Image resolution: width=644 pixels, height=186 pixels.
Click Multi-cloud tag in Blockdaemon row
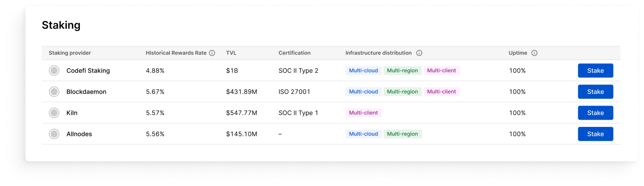pos(363,92)
